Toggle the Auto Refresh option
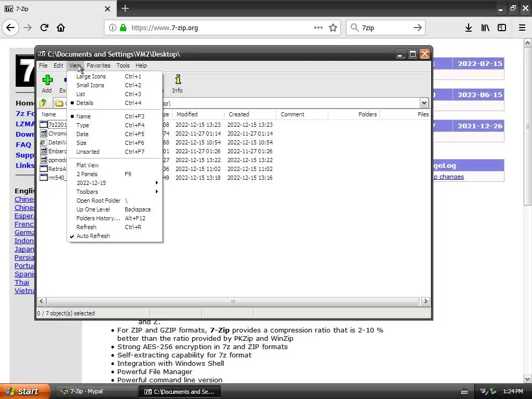The width and height of the screenshot is (532, 399). coord(115,236)
